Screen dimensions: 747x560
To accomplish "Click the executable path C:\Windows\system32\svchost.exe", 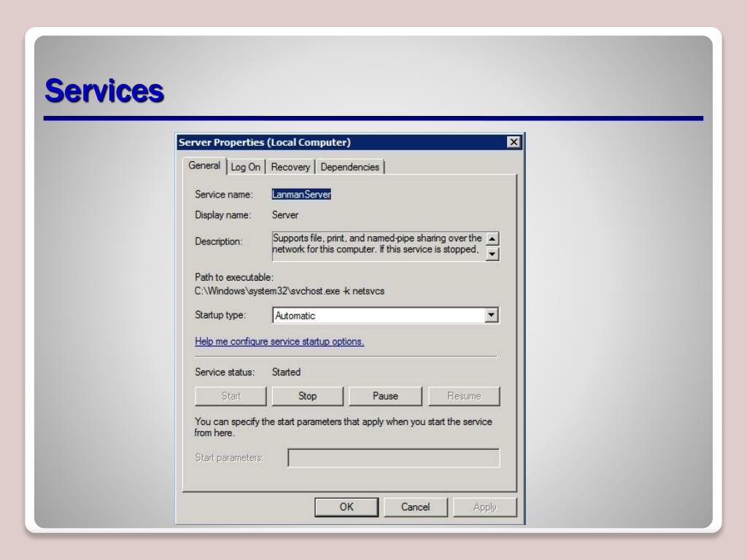I will coord(267,291).
